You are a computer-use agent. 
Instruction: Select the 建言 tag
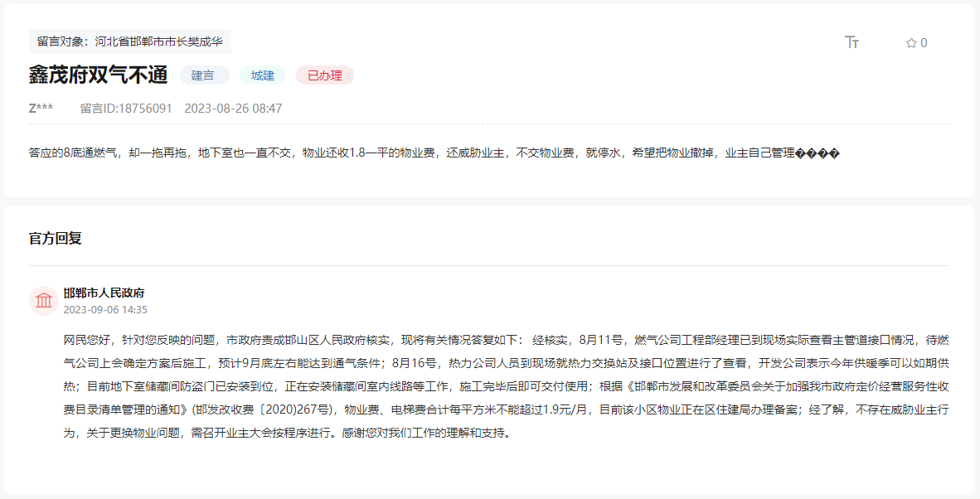205,75
